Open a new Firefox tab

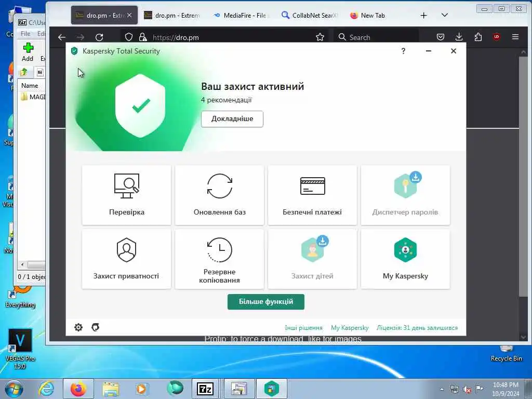coord(423,16)
